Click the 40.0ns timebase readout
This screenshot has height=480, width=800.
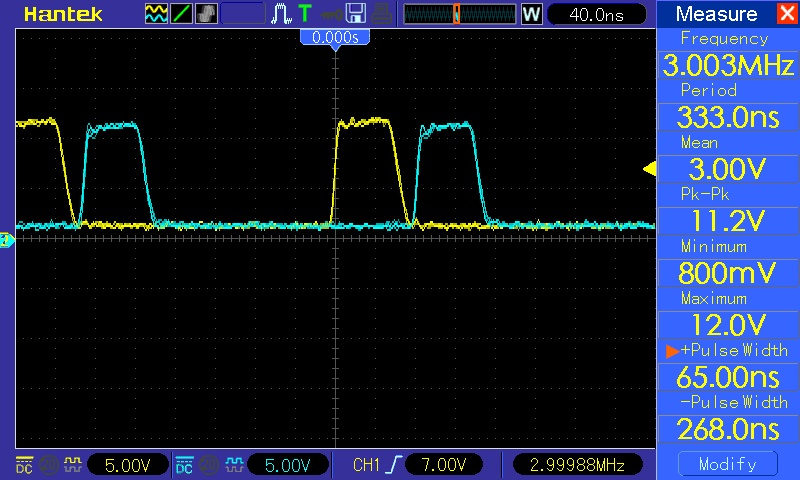(x=596, y=14)
